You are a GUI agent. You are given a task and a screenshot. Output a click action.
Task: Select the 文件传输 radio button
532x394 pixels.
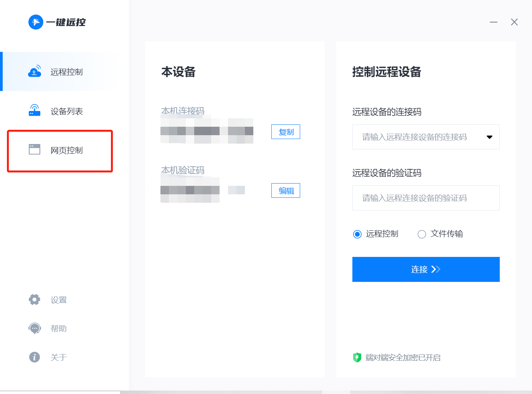coord(422,234)
